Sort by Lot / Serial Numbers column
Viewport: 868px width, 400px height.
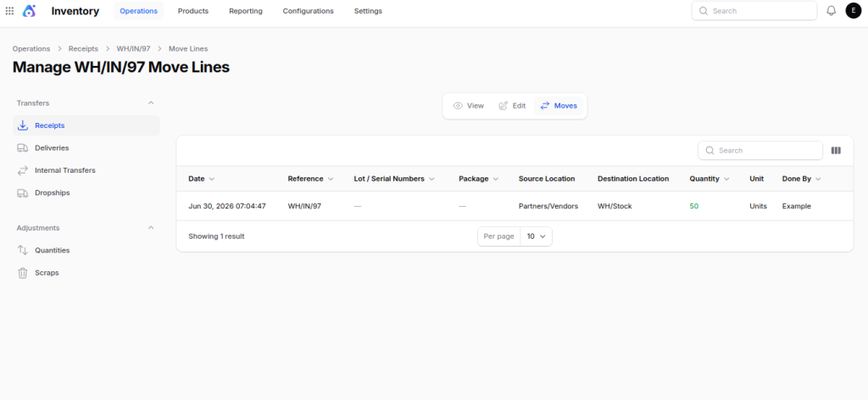point(394,179)
